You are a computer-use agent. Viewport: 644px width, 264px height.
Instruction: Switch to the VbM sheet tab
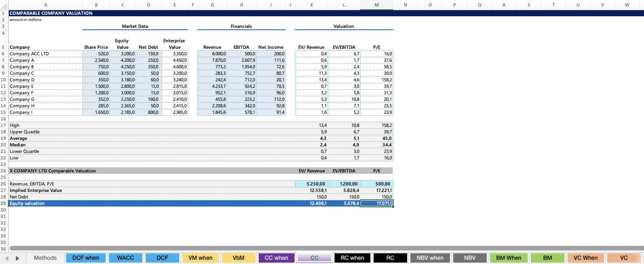pyautogui.click(x=239, y=258)
